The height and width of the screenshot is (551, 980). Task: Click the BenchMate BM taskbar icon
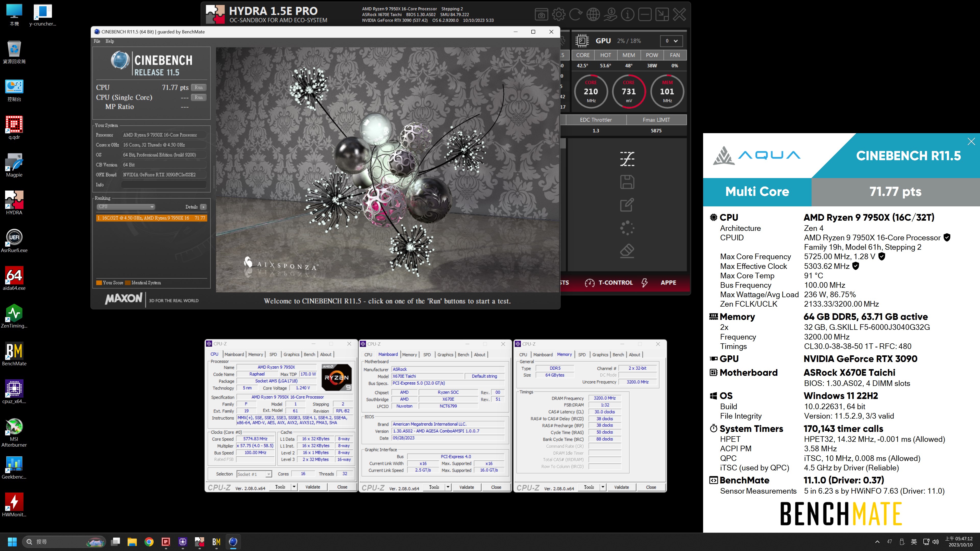(x=216, y=542)
